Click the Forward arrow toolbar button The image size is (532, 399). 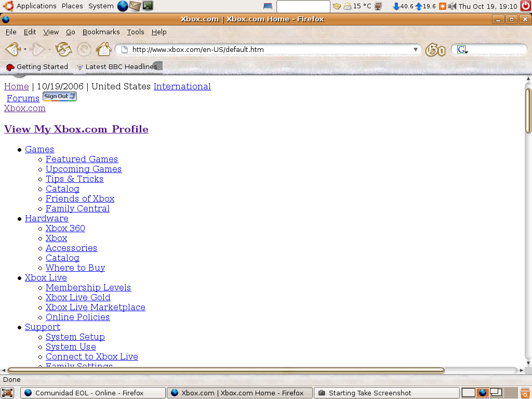pyautogui.click(x=37, y=49)
